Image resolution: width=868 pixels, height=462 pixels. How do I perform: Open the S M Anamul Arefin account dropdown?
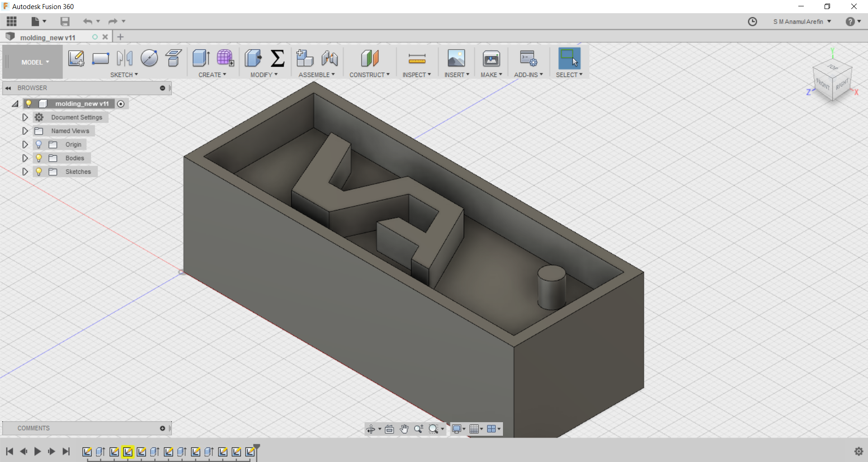coord(802,22)
